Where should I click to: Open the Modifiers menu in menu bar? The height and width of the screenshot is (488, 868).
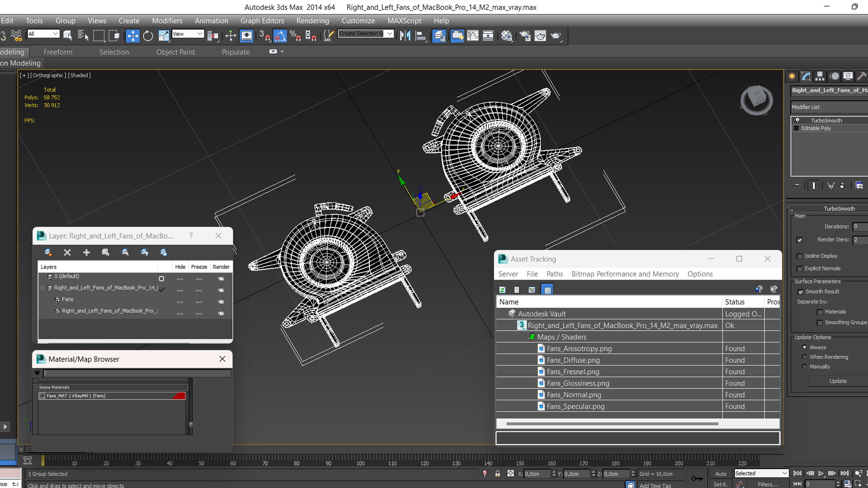(166, 20)
